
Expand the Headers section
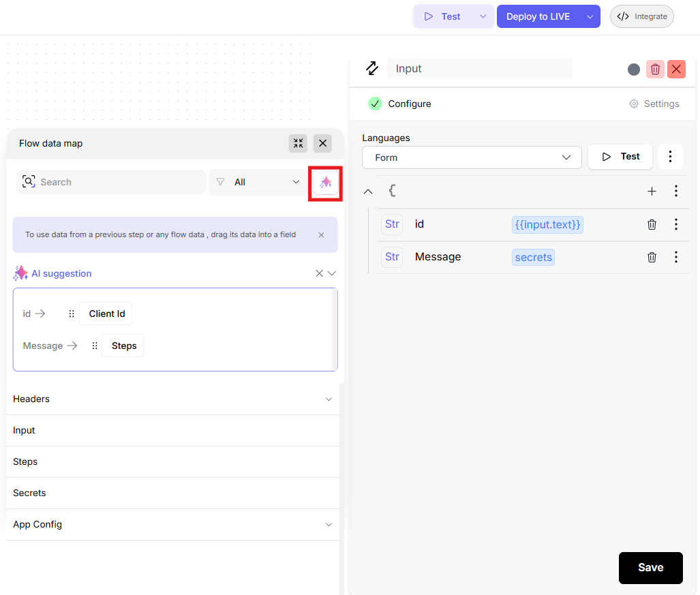tap(329, 399)
